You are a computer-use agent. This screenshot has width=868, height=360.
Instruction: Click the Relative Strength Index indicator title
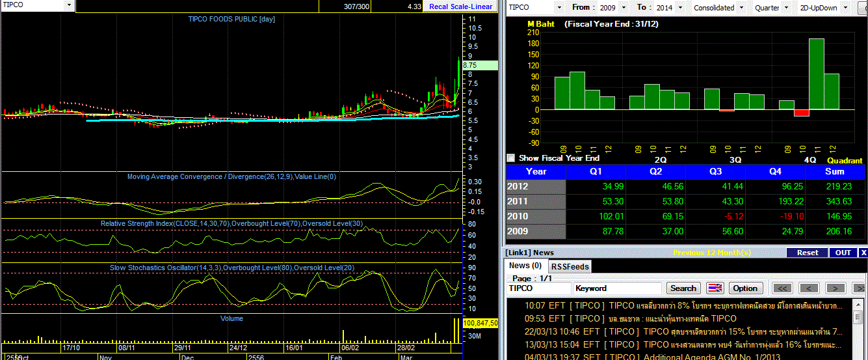(x=231, y=223)
